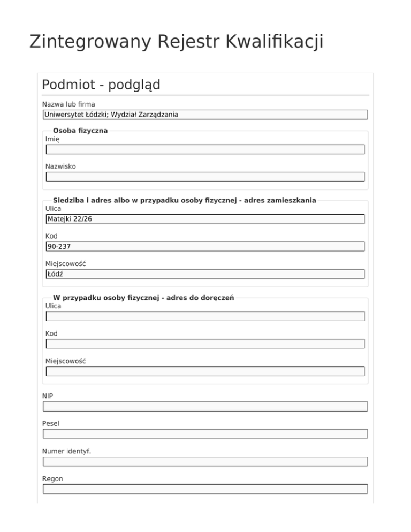Screen dimensions: 411x532
Task: Click the 'adres do doręczeń' section legend
Action: tap(143, 298)
